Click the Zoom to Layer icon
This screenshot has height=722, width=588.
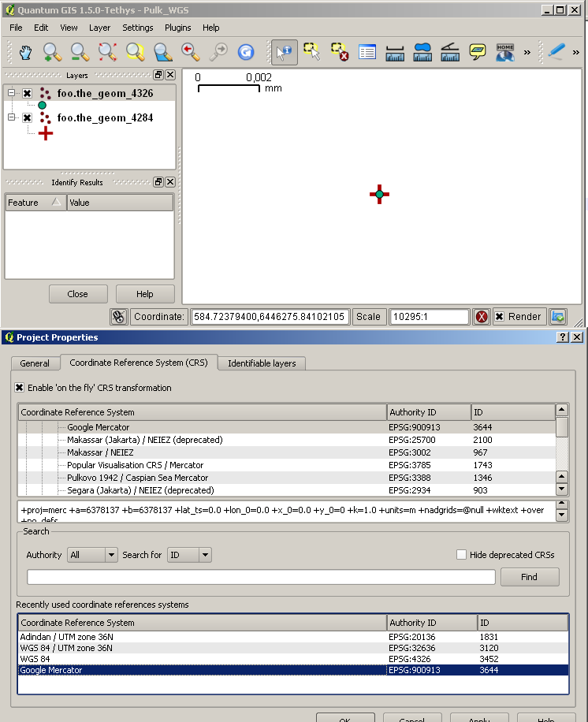click(x=163, y=52)
